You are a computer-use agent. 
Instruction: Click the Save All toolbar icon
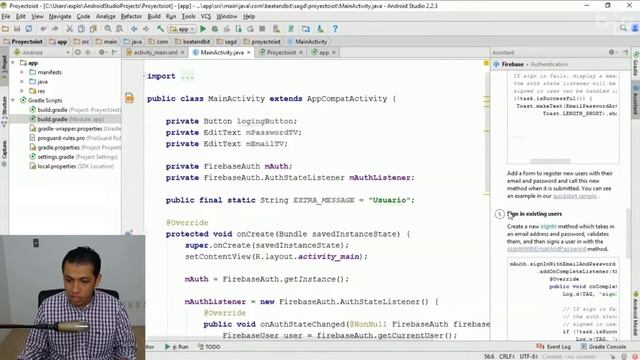pyautogui.click(x=17, y=29)
